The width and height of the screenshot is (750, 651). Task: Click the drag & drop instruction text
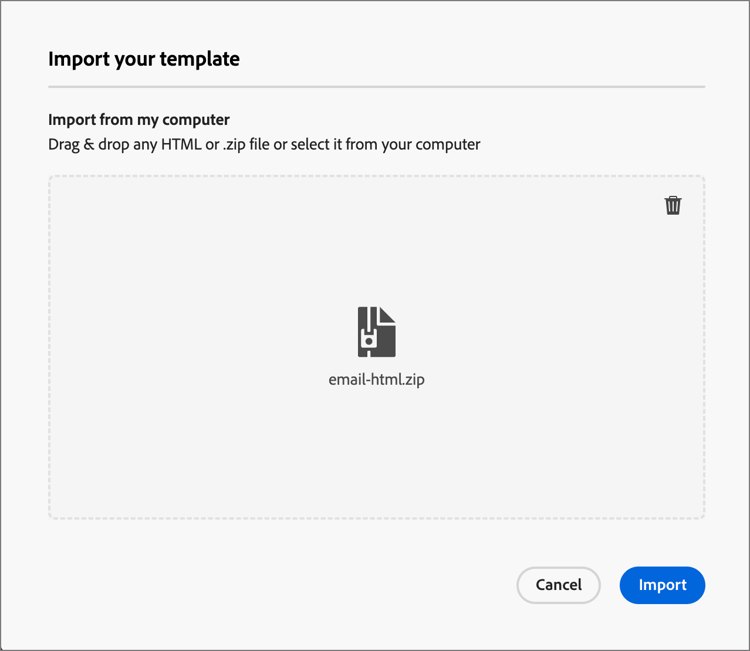(x=264, y=144)
